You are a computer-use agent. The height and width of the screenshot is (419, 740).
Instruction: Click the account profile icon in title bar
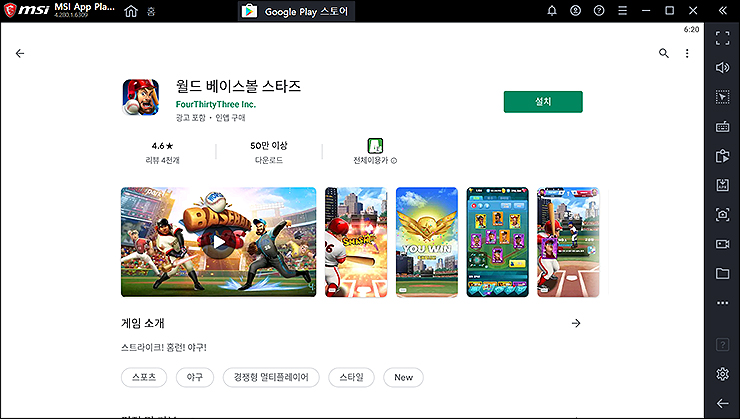(x=575, y=10)
